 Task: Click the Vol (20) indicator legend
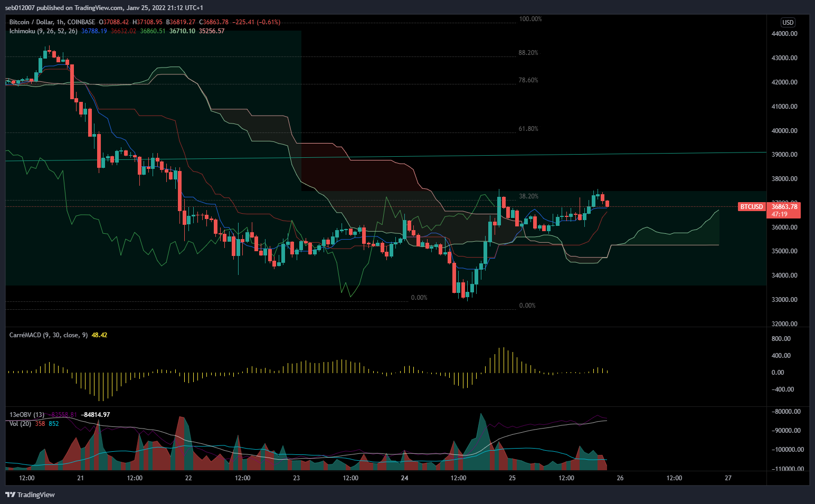tap(20, 424)
